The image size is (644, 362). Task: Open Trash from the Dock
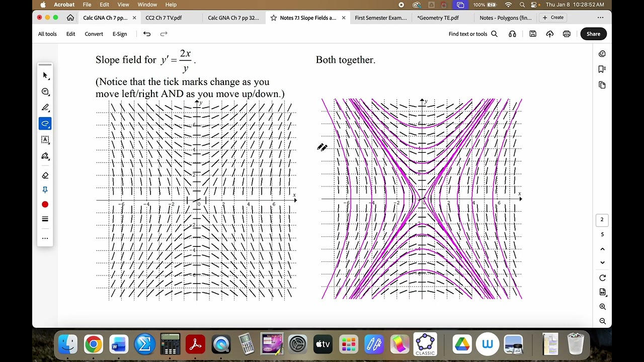point(576,344)
